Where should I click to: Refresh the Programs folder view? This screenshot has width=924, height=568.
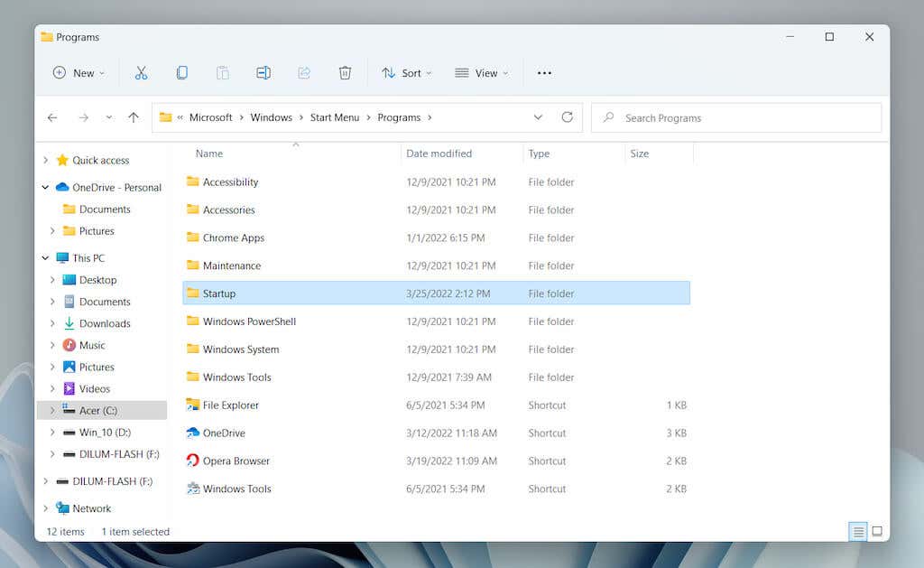click(x=567, y=117)
